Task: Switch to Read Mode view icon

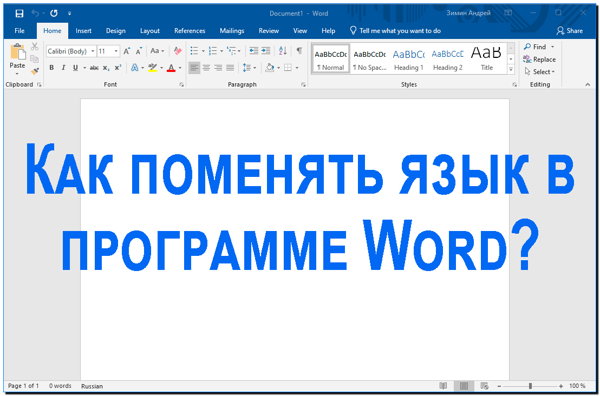Action: [x=443, y=386]
